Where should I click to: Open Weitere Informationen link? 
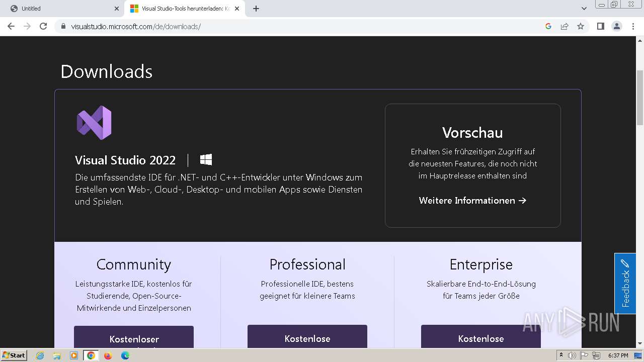click(x=472, y=201)
